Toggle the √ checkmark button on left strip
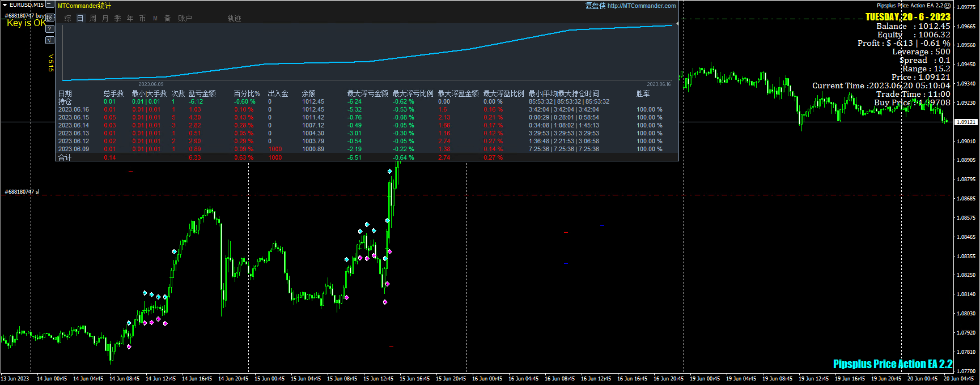 [x=50, y=40]
